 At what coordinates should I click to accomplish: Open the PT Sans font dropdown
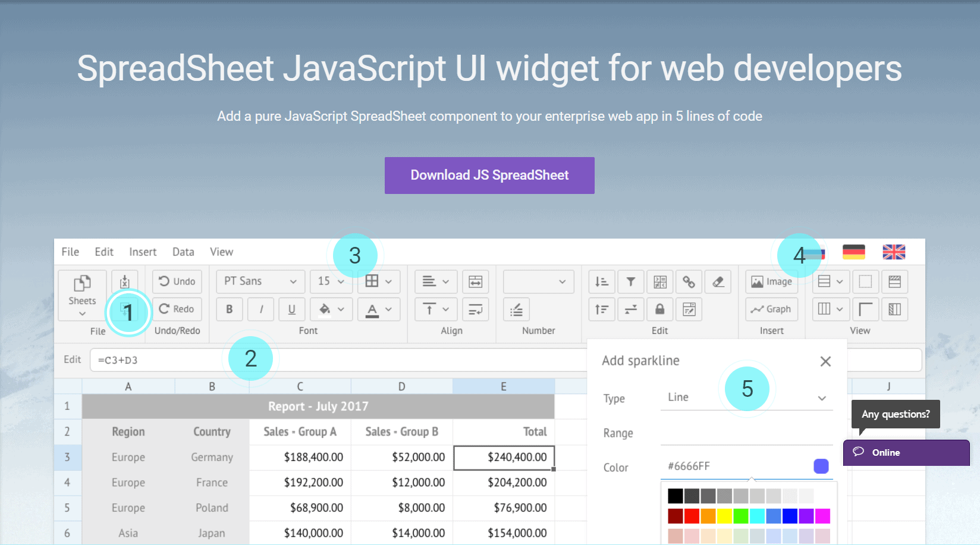click(260, 281)
